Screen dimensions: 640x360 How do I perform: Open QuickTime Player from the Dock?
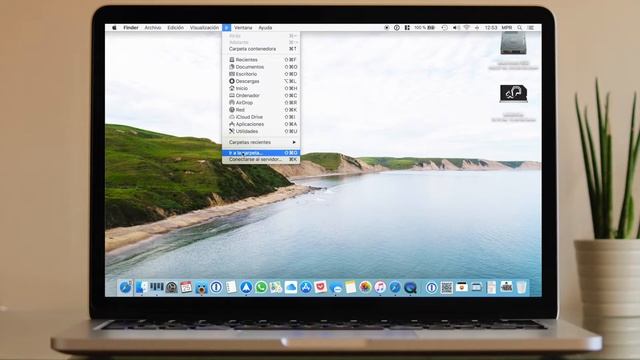pos(410,287)
